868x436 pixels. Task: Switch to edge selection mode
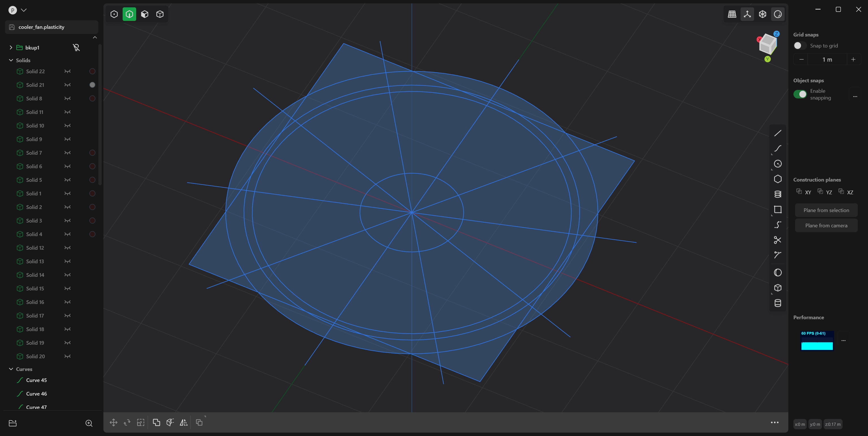click(x=129, y=14)
